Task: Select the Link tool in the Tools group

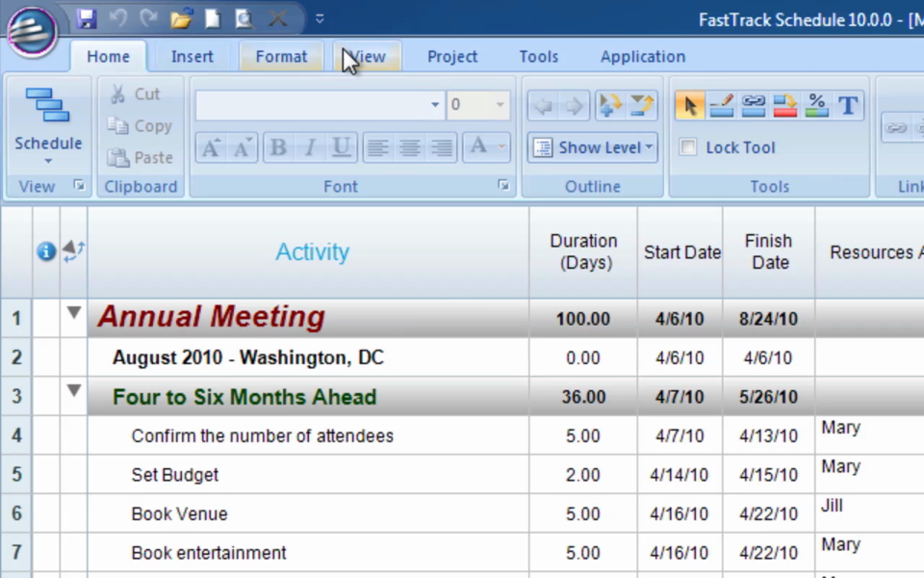Action: tap(754, 106)
